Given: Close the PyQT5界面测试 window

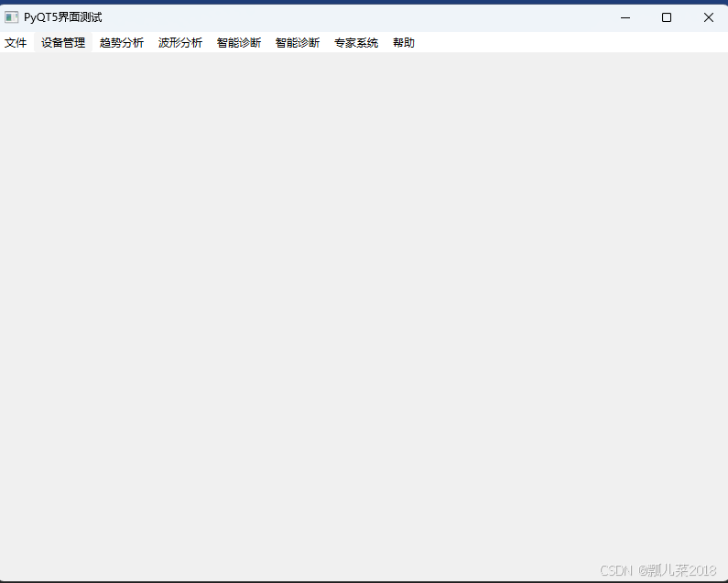Looking at the screenshot, I should tap(708, 17).
